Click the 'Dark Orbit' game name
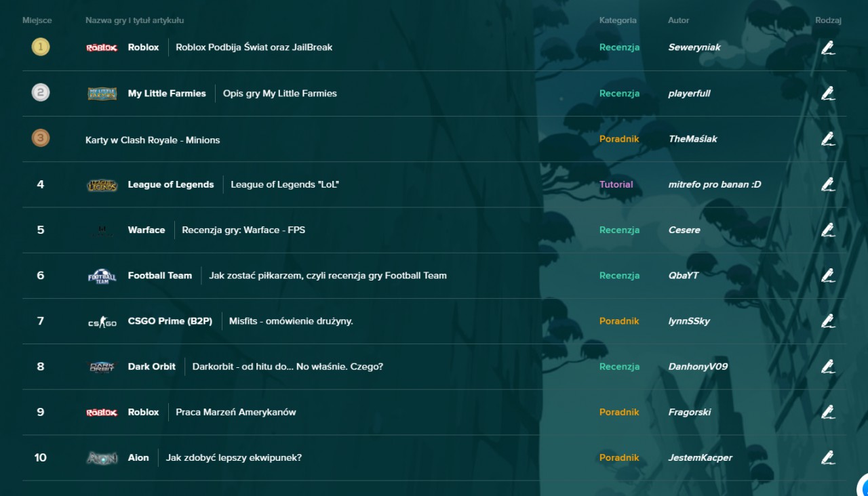The height and width of the screenshot is (496, 868). [x=152, y=367]
